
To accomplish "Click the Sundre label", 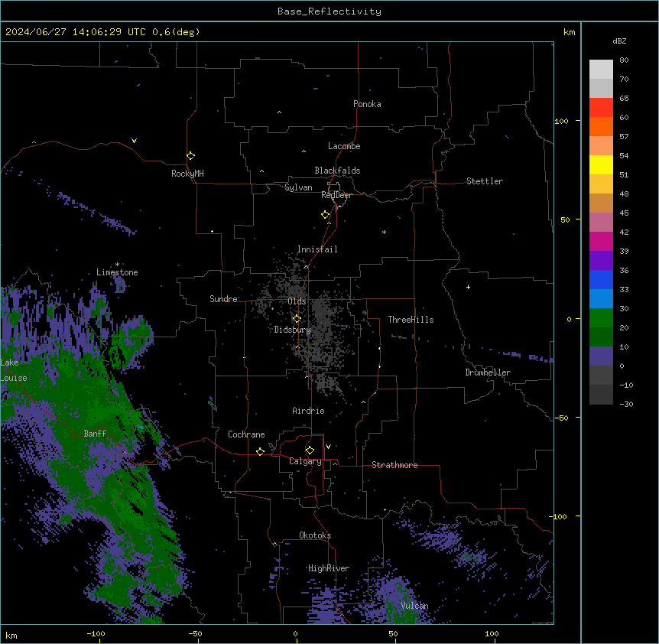I will tap(223, 299).
